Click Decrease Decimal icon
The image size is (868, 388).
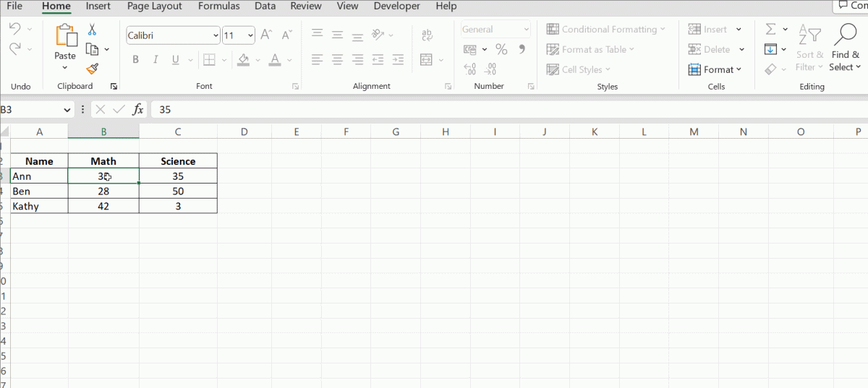point(490,69)
